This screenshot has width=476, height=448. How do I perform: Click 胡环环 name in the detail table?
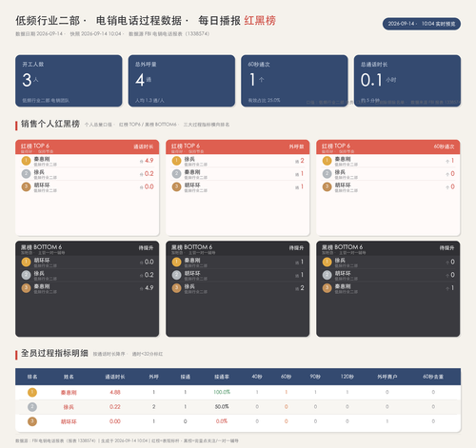click(x=69, y=421)
